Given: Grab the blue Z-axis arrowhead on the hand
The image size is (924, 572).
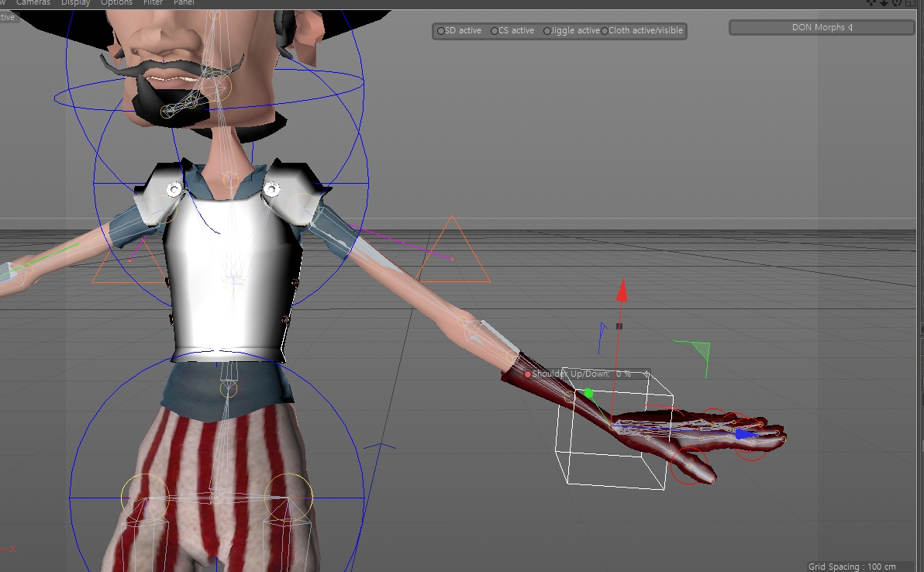Looking at the screenshot, I should (x=746, y=435).
